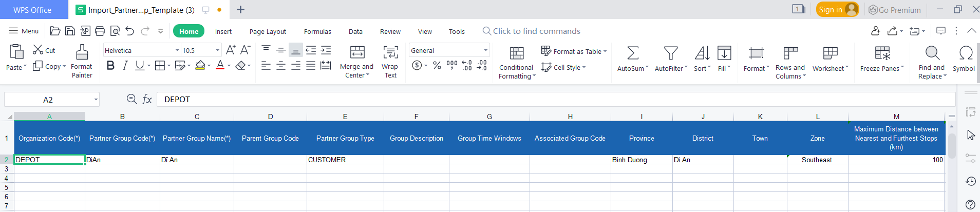Screen dimensions: 980x212
Task: Expand the Format as Table dropdown
Action: click(x=605, y=51)
